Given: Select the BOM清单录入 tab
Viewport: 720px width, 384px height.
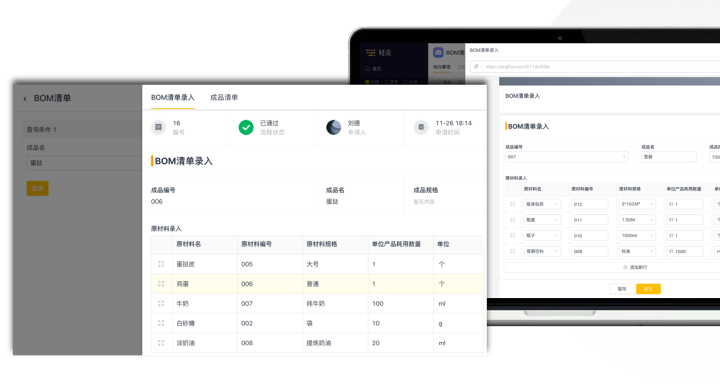Looking at the screenshot, I should 173,97.
